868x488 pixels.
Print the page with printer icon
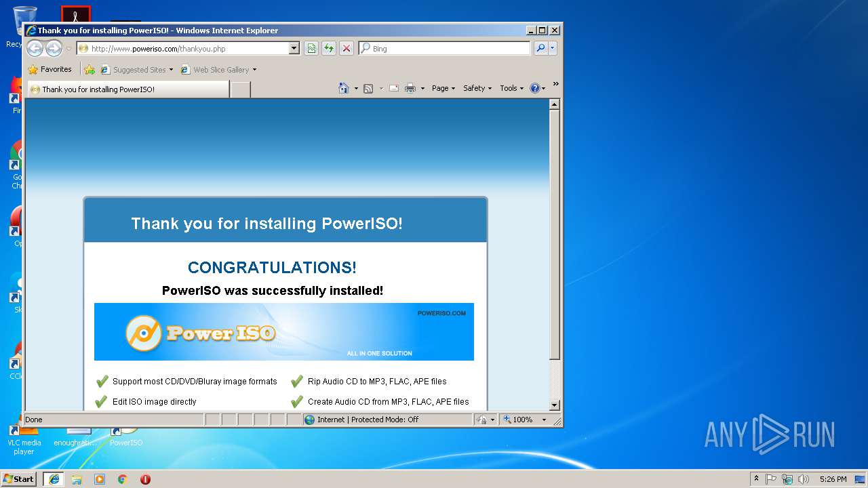[410, 88]
